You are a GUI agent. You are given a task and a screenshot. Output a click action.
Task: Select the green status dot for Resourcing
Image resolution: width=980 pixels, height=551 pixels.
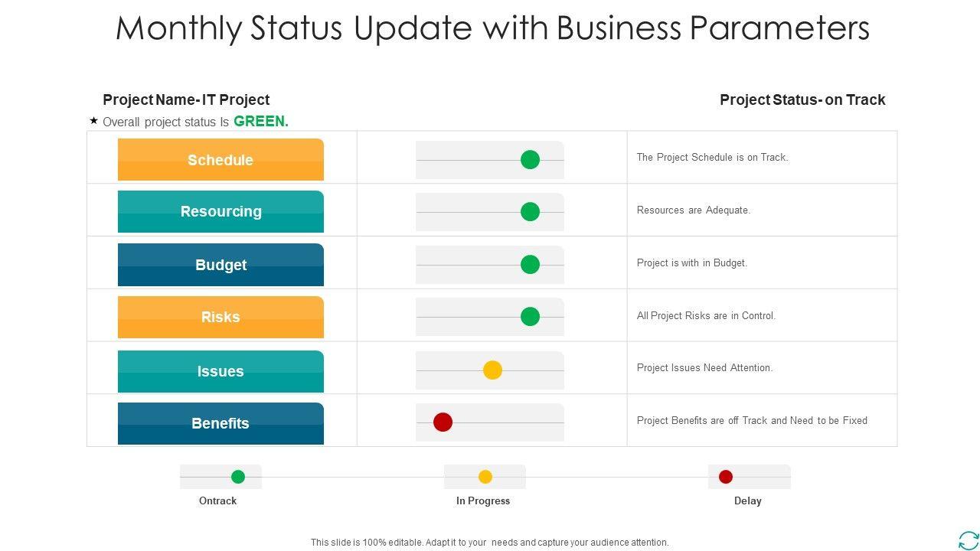(530, 212)
